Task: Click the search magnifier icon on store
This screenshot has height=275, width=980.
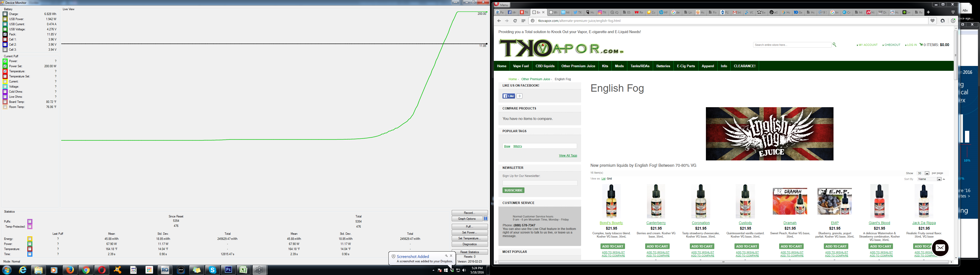Action: click(834, 45)
